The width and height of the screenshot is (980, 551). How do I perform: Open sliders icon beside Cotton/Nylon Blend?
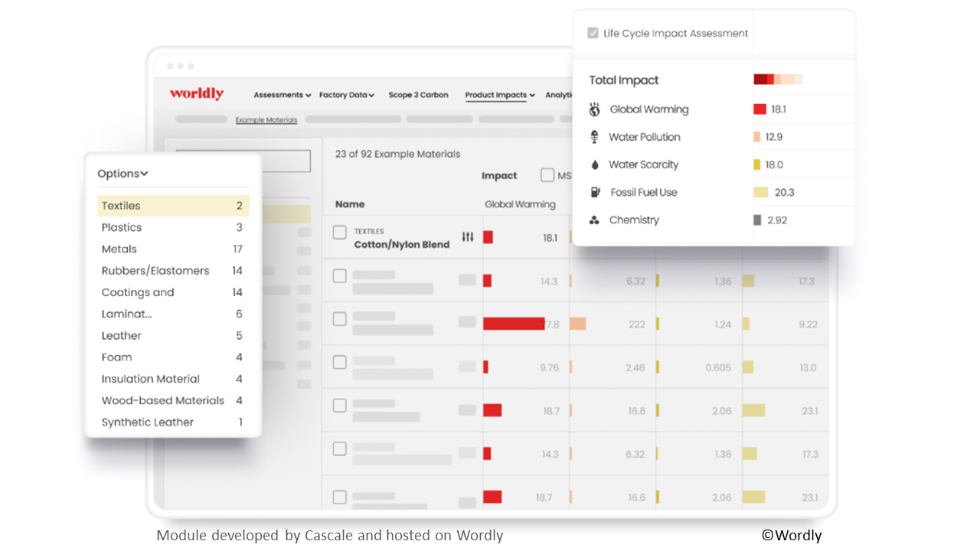tap(468, 237)
